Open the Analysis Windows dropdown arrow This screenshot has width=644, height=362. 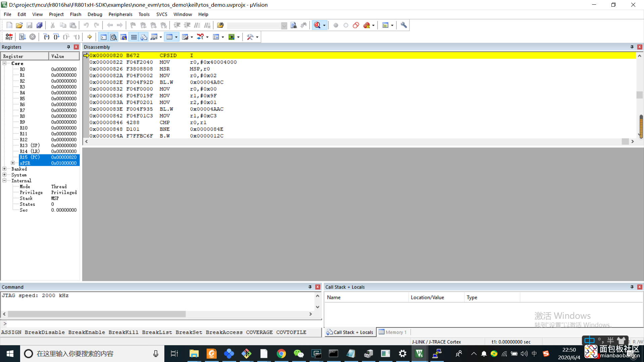coord(207,37)
